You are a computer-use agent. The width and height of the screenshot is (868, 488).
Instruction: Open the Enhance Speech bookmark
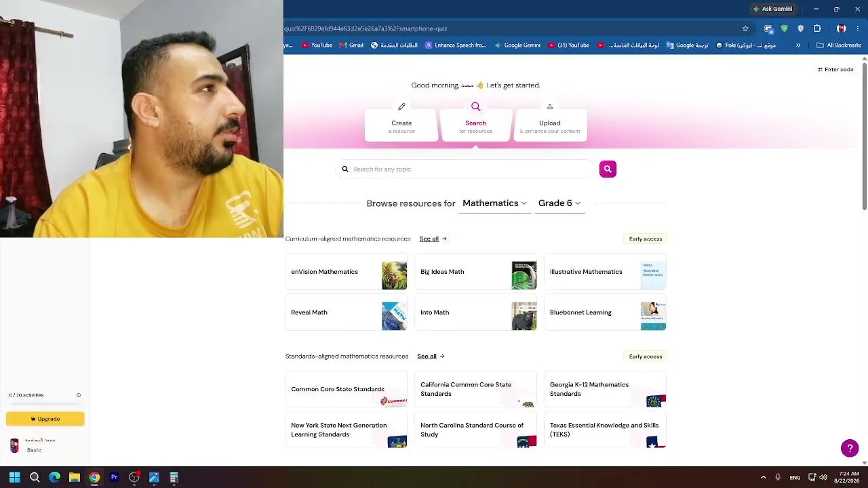[x=456, y=45]
